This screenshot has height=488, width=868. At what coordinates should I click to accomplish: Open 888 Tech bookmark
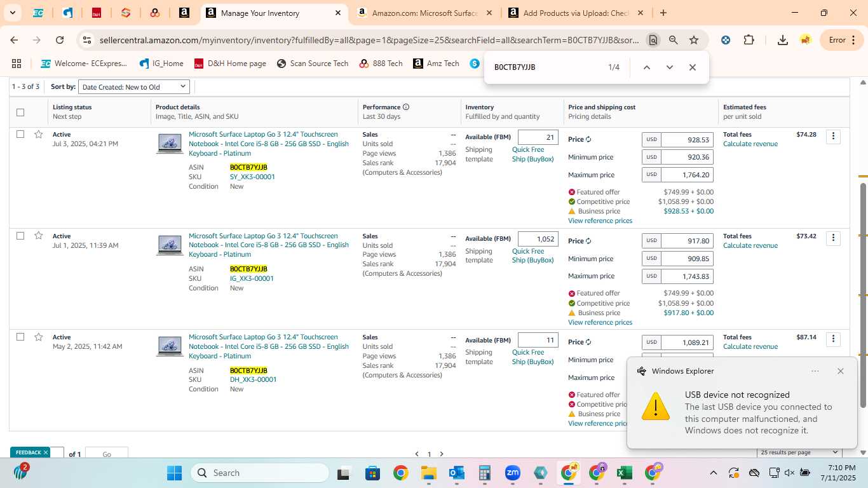[x=381, y=64]
